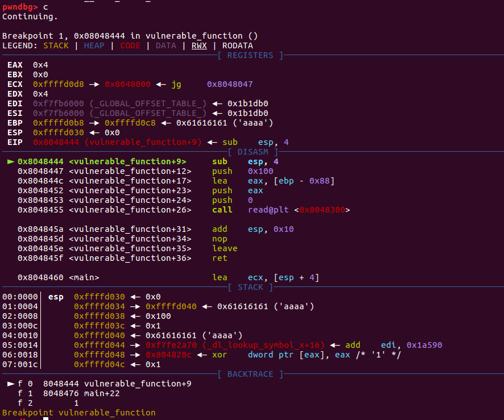The width and height of the screenshot is (504, 420).
Task: Click the read@plt address 0x8048300
Action: click(x=322, y=210)
